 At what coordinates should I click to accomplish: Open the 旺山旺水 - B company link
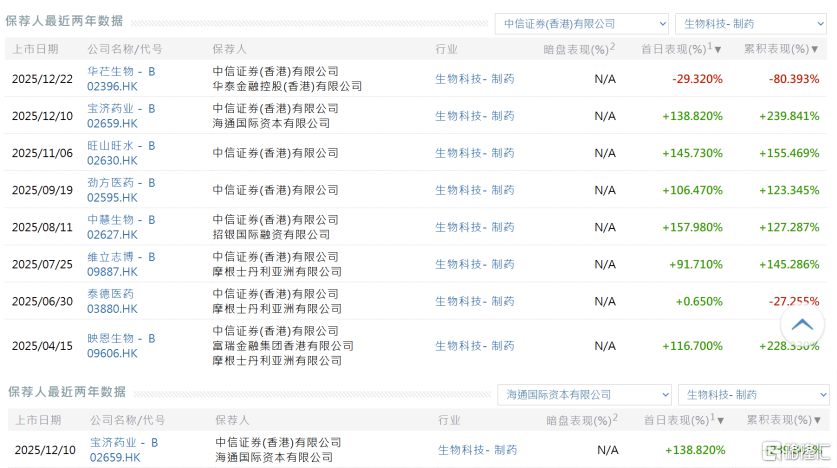pos(121,145)
